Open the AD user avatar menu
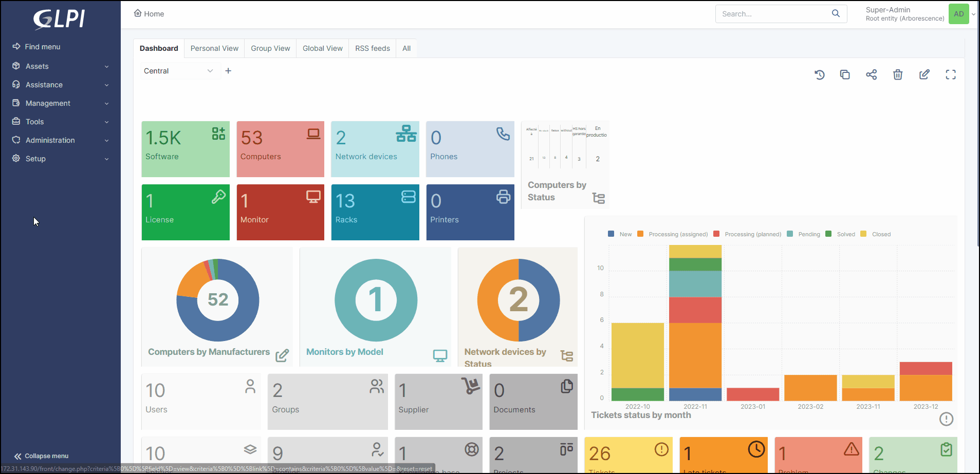 pyautogui.click(x=959, y=14)
